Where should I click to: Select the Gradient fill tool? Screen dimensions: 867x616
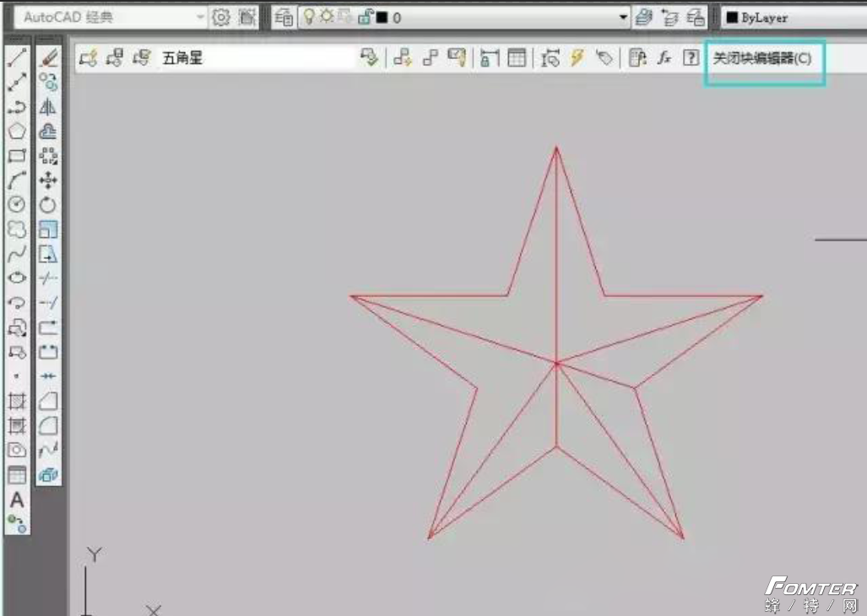(x=17, y=425)
